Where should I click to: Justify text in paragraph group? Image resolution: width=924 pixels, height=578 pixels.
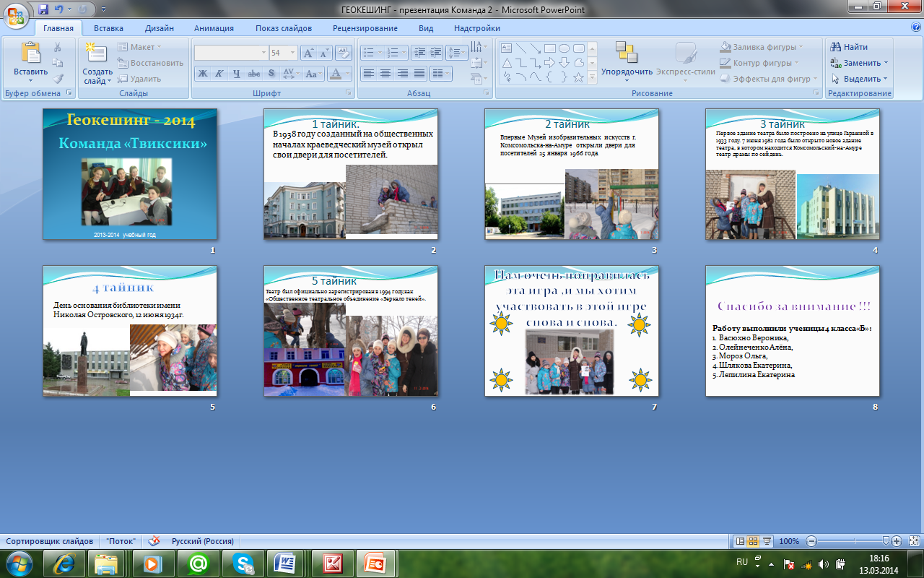(x=419, y=74)
